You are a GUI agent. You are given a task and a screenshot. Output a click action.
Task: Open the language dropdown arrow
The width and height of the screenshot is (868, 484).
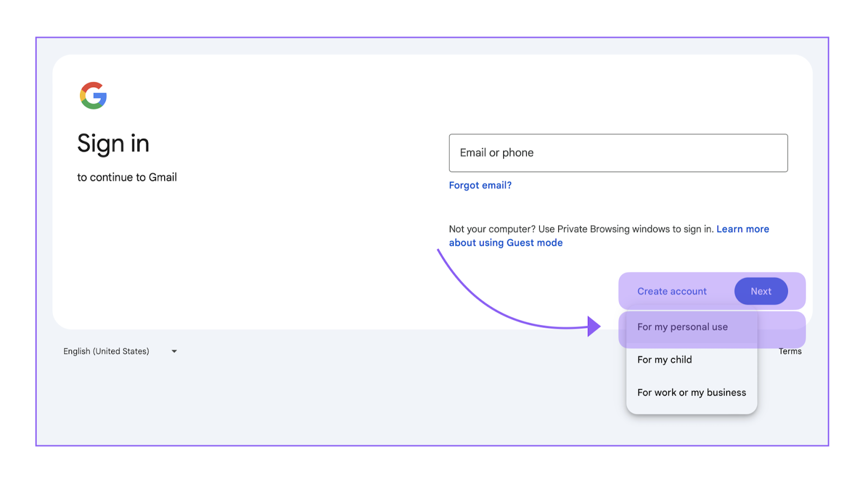(174, 351)
